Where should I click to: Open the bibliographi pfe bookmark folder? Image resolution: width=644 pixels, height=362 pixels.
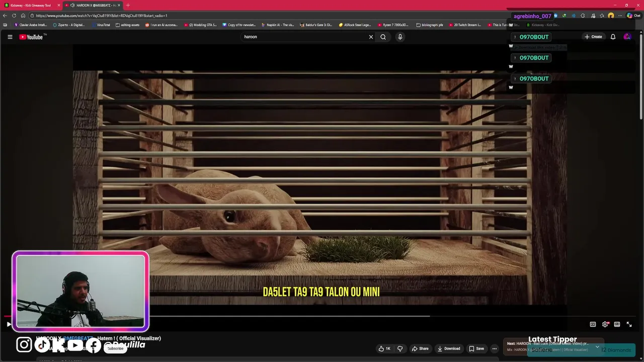point(430,25)
